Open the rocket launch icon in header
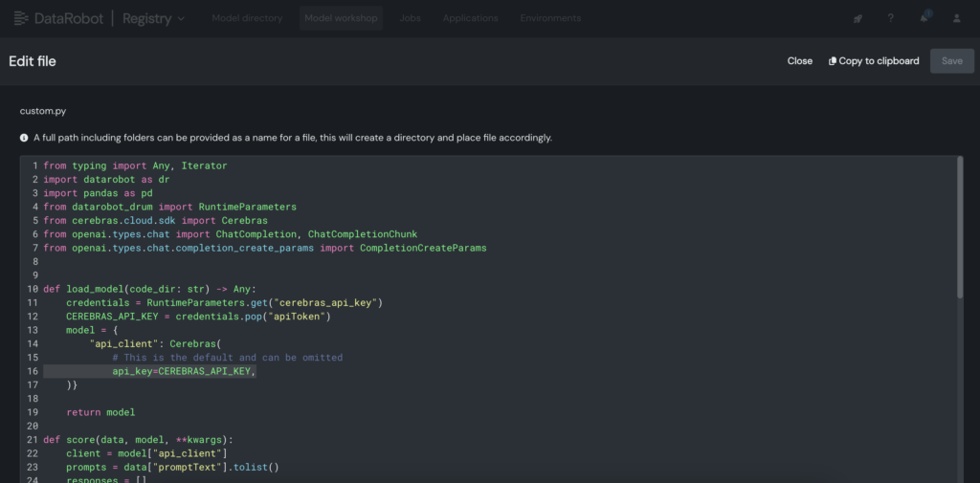 click(x=857, y=19)
